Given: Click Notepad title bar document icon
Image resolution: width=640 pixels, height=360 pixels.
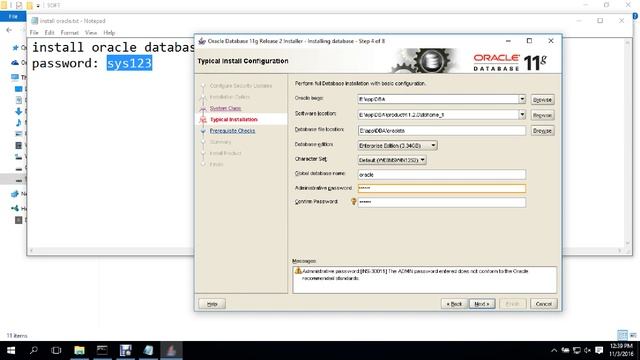Looking at the screenshot, I should (35, 20).
